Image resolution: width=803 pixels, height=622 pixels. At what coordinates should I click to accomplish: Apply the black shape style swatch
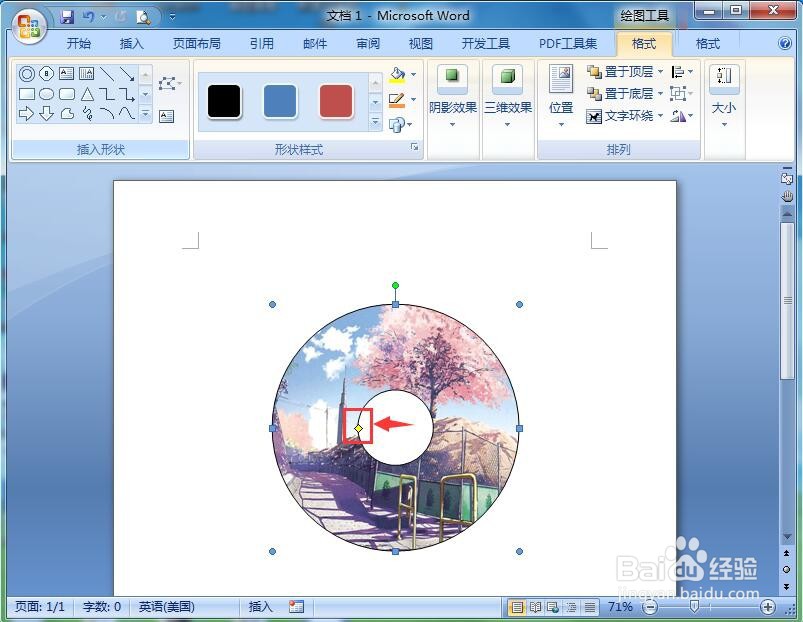[224, 101]
